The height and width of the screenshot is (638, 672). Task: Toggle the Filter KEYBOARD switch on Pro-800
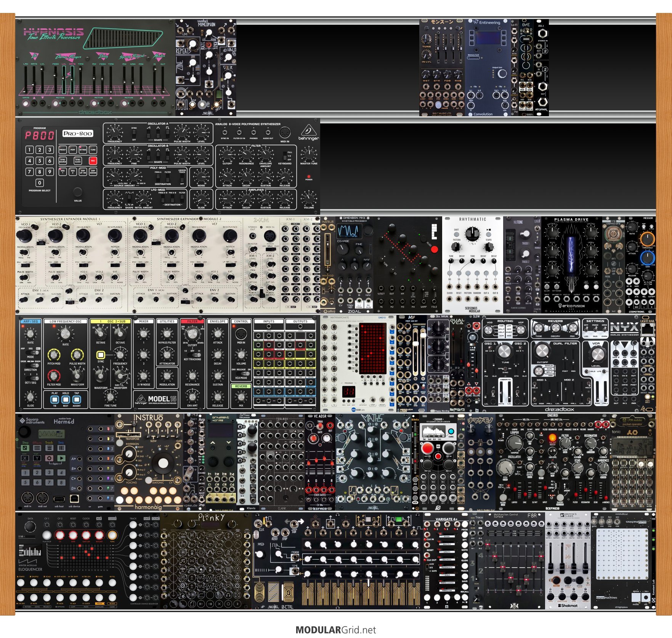[285, 156]
